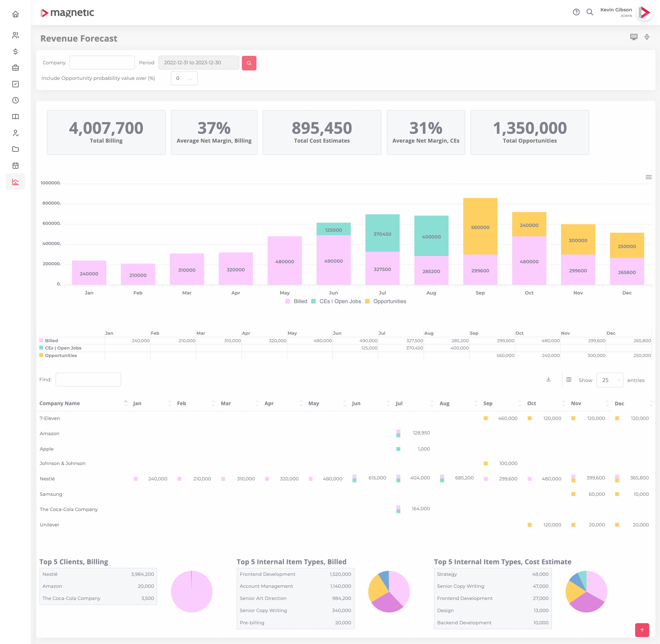Click the chart hamburger menu icon
660x644 pixels.
648,177
